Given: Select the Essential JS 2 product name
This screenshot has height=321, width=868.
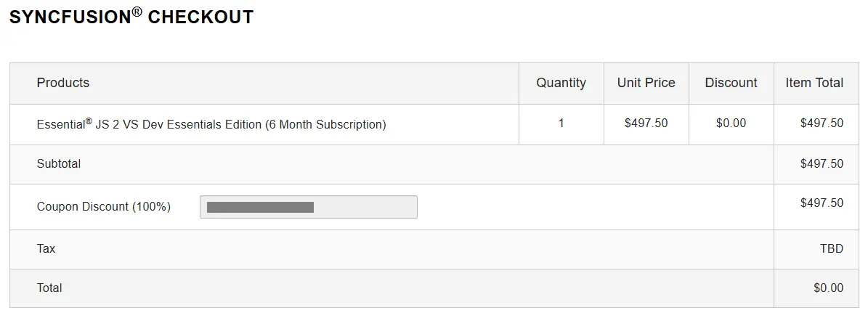Looking at the screenshot, I should 211,124.
